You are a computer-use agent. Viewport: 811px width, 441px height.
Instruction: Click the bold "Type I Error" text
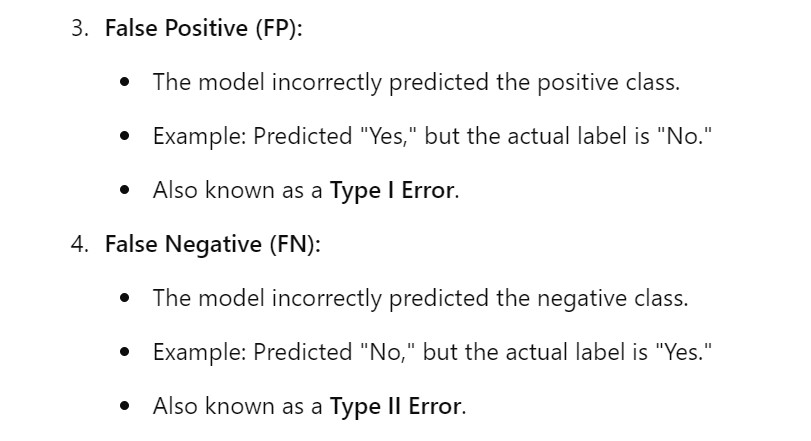click(x=392, y=190)
